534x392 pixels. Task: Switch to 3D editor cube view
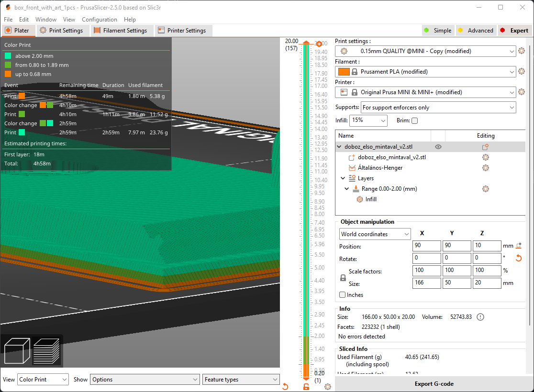(17, 350)
